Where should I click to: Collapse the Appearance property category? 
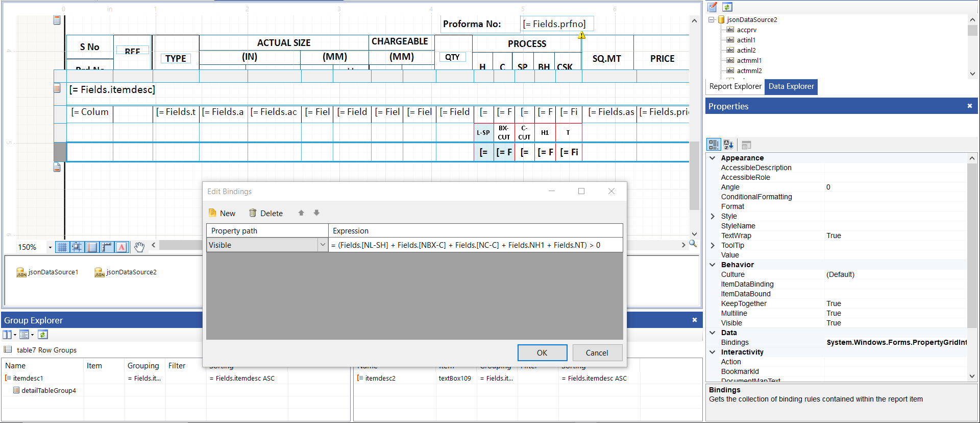pyautogui.click(x=713, y=158)
